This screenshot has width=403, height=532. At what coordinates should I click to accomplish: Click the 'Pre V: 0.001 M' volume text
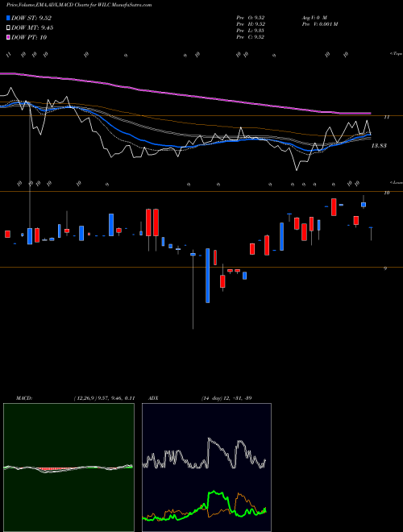319,24
